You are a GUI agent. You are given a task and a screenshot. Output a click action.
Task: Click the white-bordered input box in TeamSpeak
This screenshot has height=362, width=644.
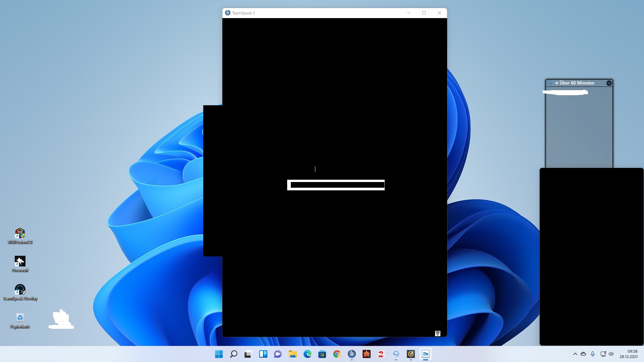[336, 185]
